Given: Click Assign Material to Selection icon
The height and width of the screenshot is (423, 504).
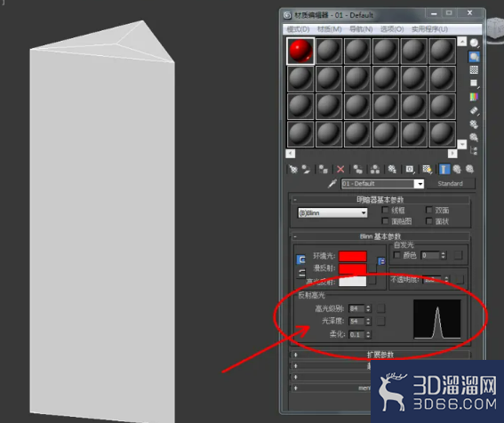Looking at the screenshot, I should 323,169.
